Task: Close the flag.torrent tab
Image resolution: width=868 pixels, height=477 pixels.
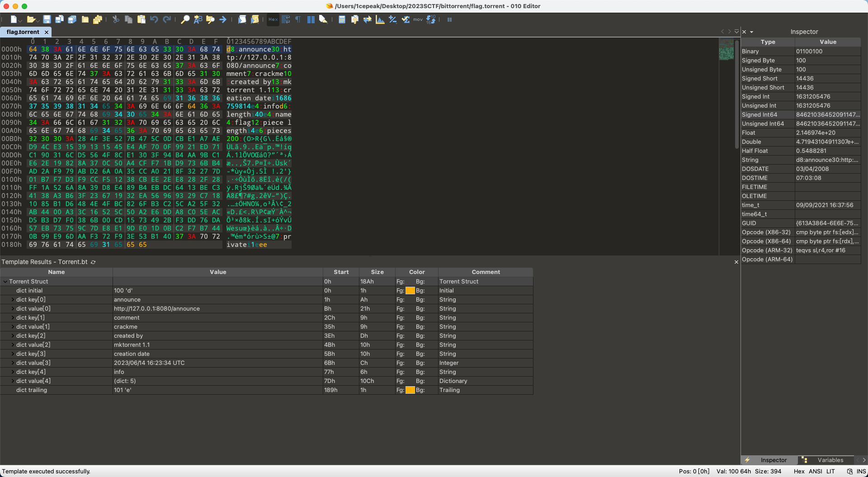Action: (46, 32)
